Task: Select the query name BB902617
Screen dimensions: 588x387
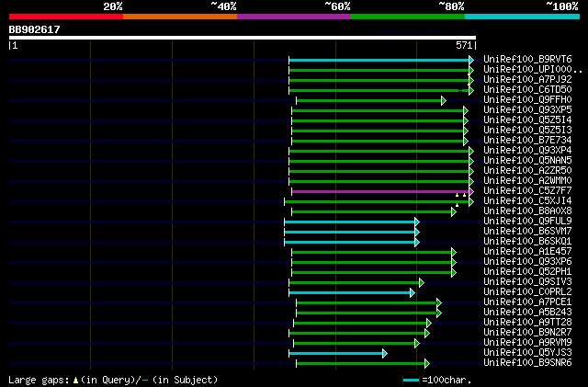Action: pos(35,29)
